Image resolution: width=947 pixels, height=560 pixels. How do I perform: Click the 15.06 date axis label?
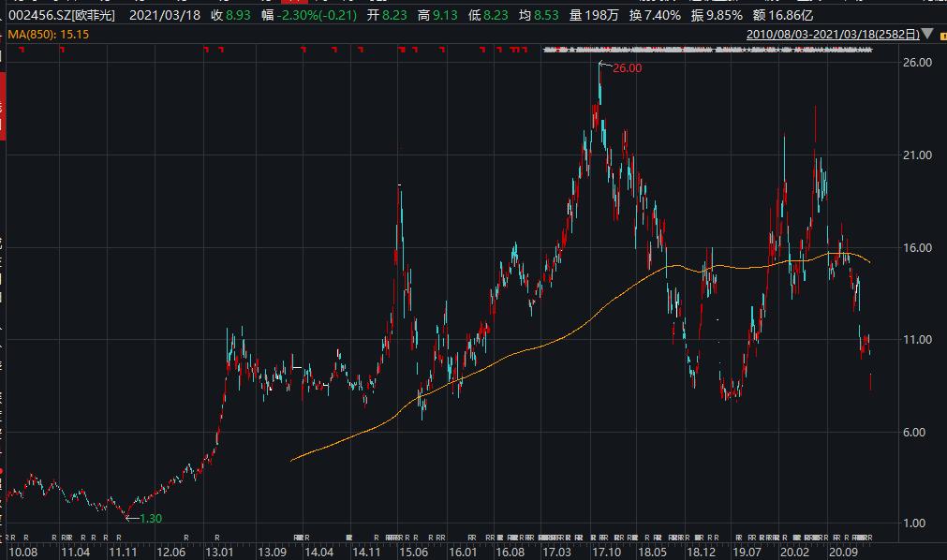point(414,553)
